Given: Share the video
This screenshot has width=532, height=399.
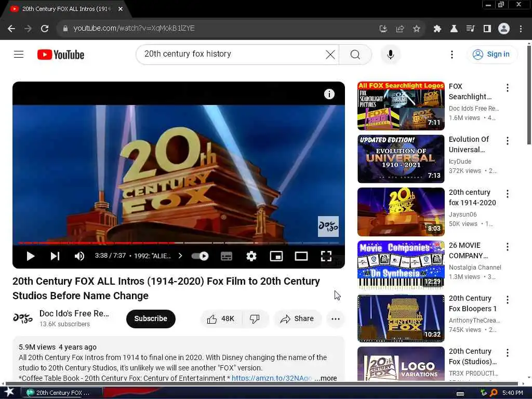Looking at the screenshot, I should 297,318.
